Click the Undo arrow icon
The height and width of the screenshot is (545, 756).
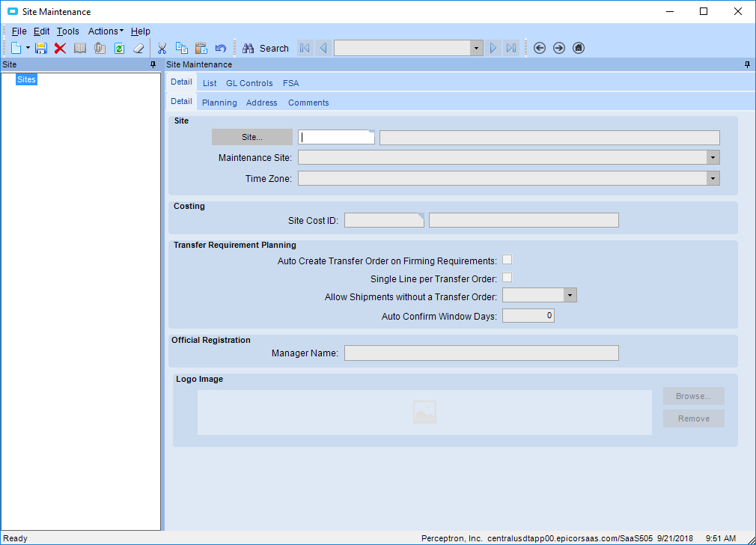click(x=221, y=48)
